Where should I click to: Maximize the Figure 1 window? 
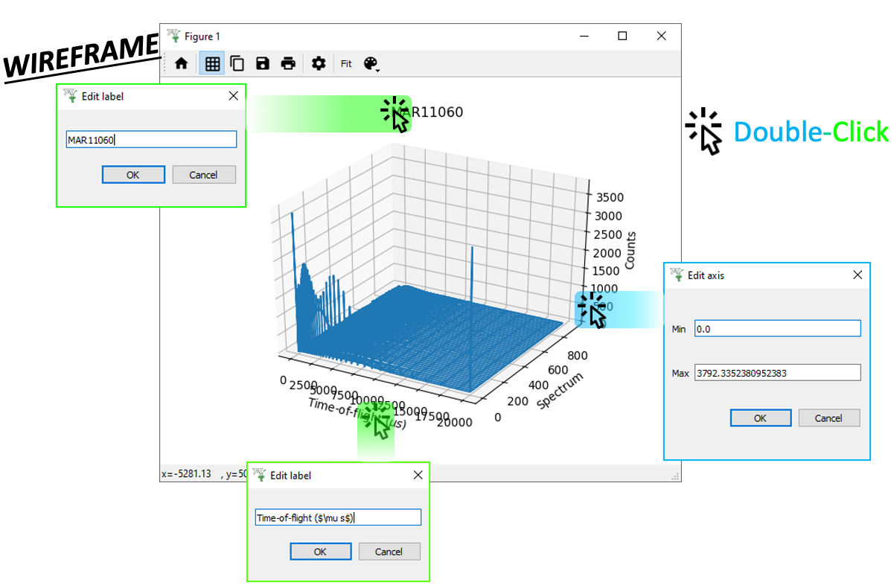coord(622,36)
